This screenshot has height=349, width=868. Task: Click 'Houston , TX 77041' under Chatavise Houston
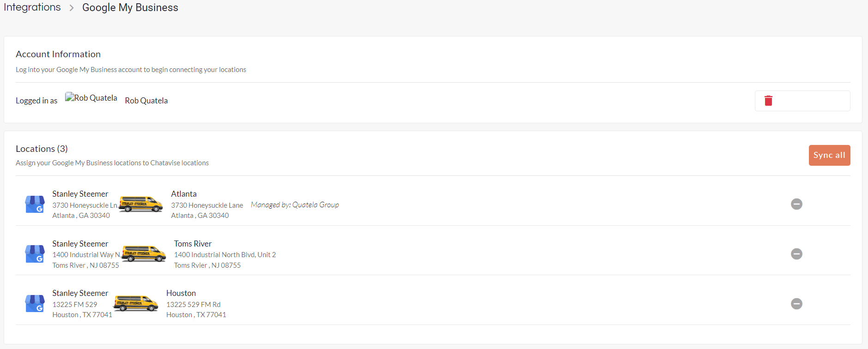(x=196, y=315)
